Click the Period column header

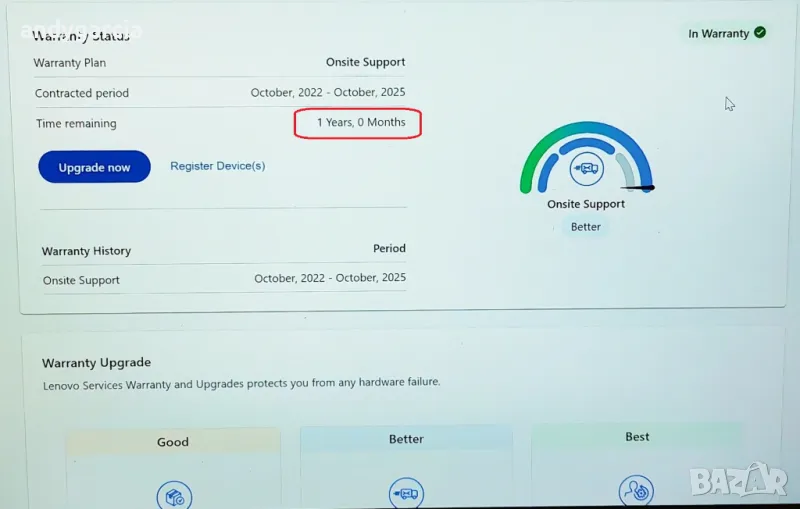pyautogui.click(x=389, y=248)
